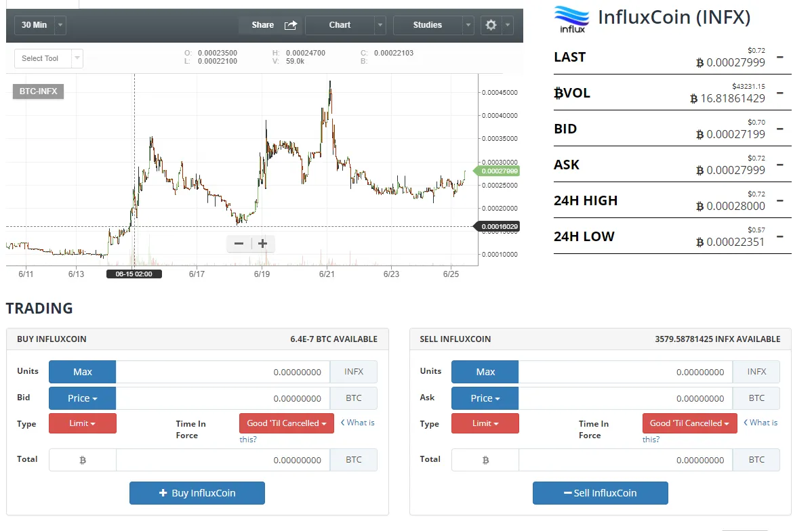Click the 24H LOW value 0.00022351
812x531 pixels.
[731, 242]
